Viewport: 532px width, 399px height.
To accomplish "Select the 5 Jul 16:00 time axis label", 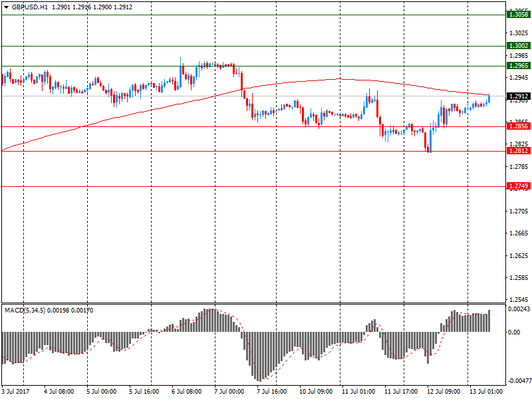I will point(144,392).
